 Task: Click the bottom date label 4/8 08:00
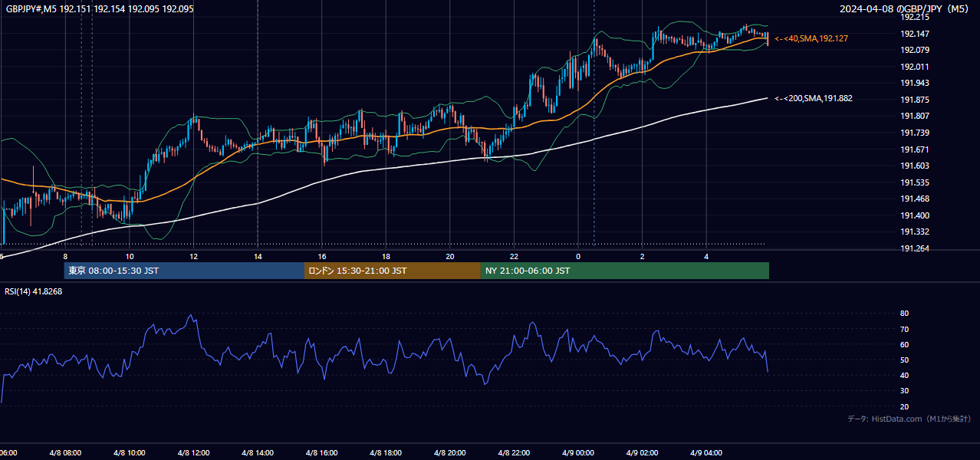[x=64, y=452]
